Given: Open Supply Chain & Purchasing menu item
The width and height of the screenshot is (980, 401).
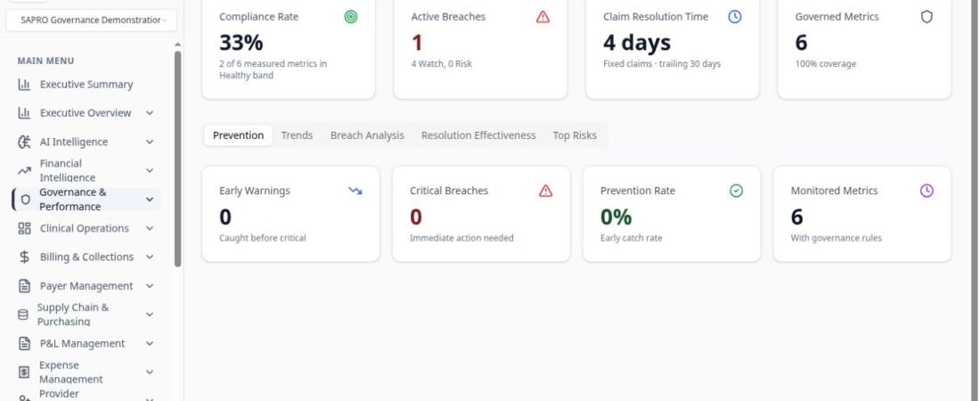Looking at the screenshot, I should (86, 315).
